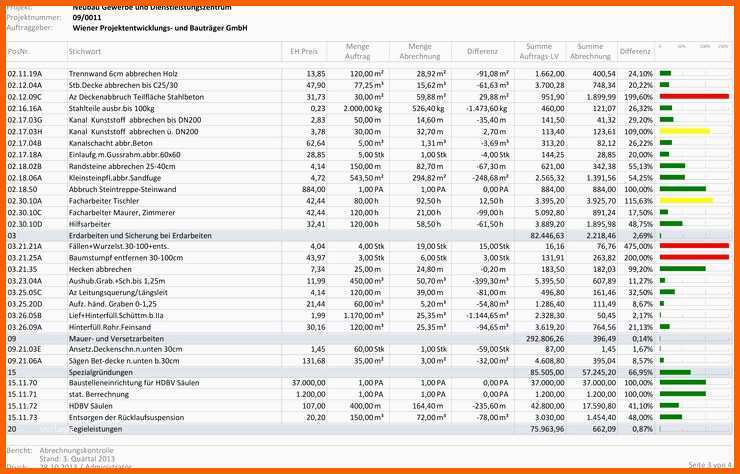Image resolution: width=740 pixels, height=474 pixels.
Task: Click the project name Wiener Projektentwicklungs- und Bauträger GmbH
Action: [160, 28]
